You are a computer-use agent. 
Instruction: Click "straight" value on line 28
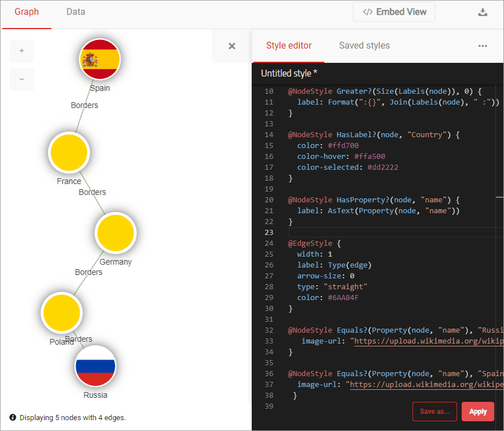pos(346,287)
